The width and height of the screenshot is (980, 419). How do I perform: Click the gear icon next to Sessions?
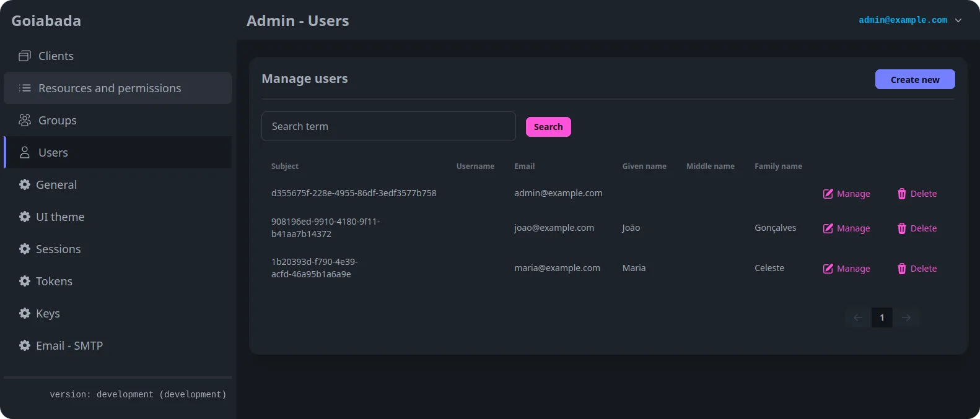[25, 249]
